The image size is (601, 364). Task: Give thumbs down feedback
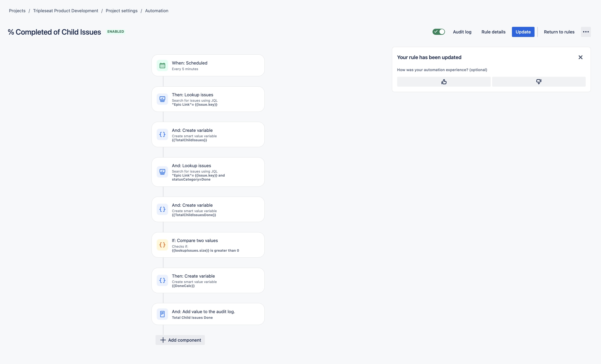coord(539,82)
